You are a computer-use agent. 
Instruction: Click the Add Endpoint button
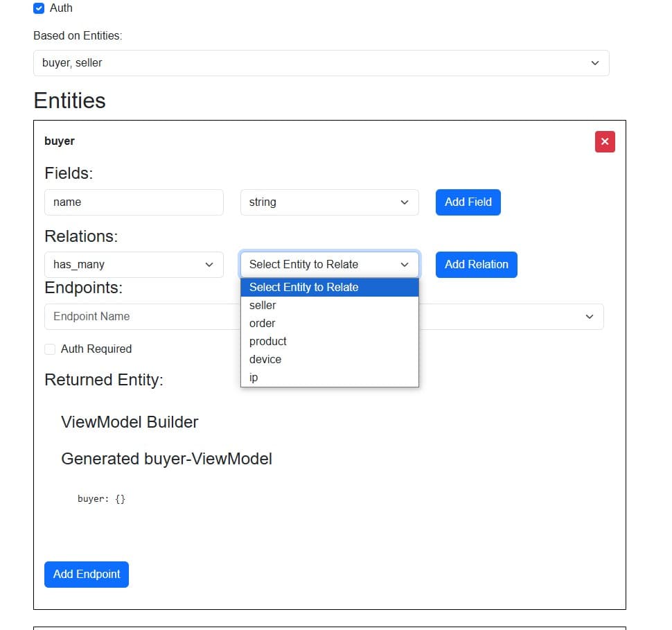coord(87,575)
